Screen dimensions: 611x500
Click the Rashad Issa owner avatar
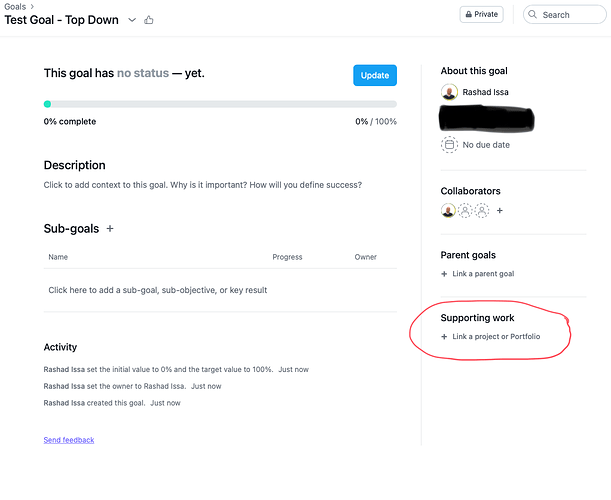(x=449, y=93)
